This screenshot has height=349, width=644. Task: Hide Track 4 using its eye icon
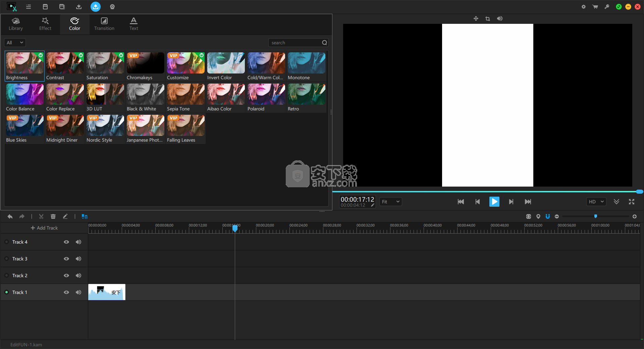(66, 242)
